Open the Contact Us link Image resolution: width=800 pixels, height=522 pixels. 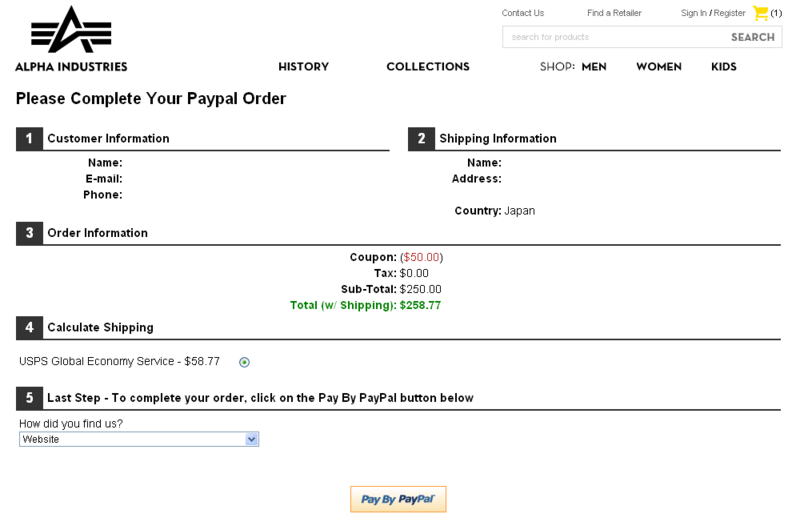pos(522,13)
